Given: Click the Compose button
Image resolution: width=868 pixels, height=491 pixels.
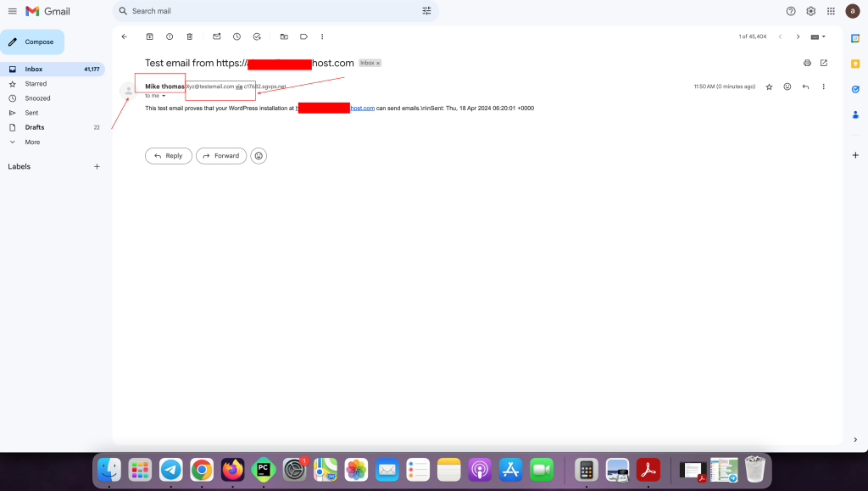Looking at the screenshot, I should [32, 42].
